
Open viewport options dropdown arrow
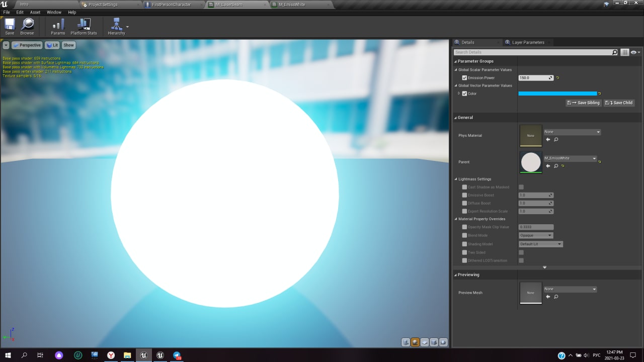pos(6,45)
